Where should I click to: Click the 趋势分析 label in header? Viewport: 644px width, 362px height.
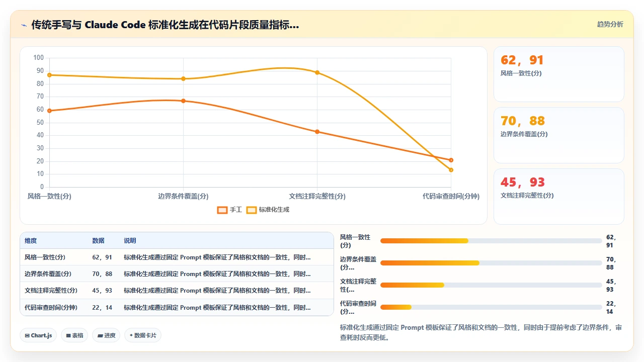click(610, 24)
